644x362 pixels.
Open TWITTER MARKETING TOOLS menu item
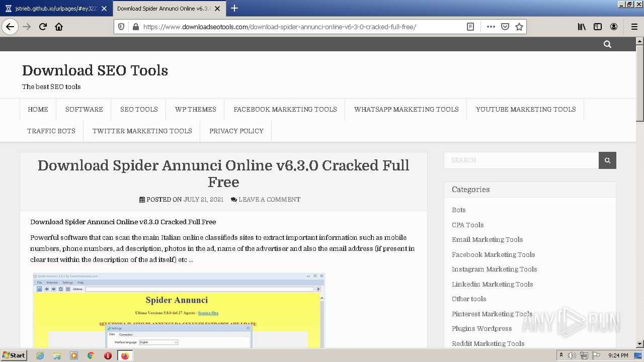coord(142,131)
